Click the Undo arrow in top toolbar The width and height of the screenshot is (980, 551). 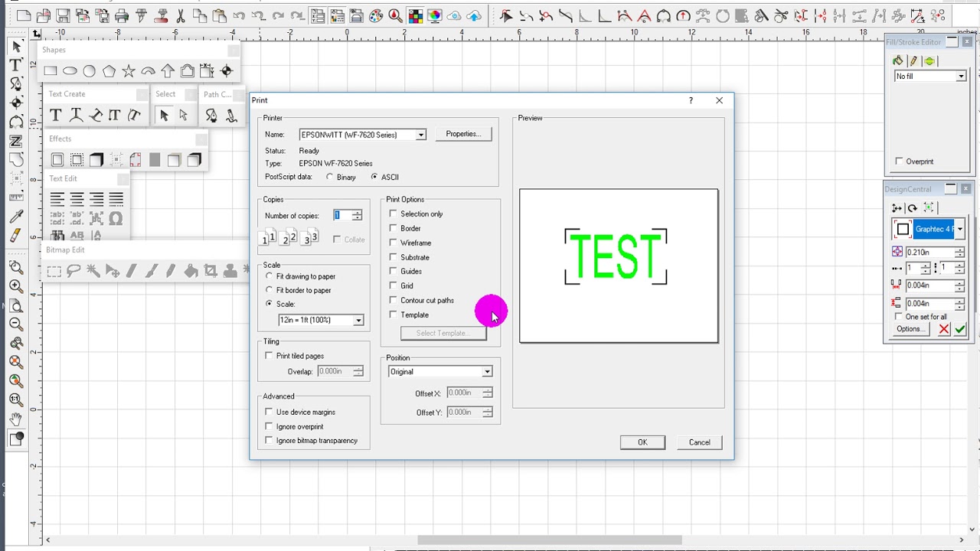point(239,15)
